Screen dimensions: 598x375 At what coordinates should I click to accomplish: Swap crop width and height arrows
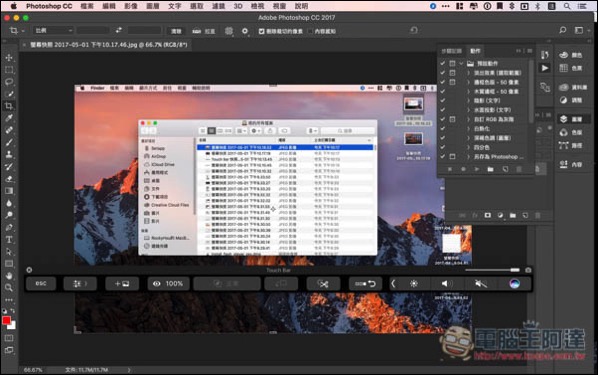click(119, 30)
